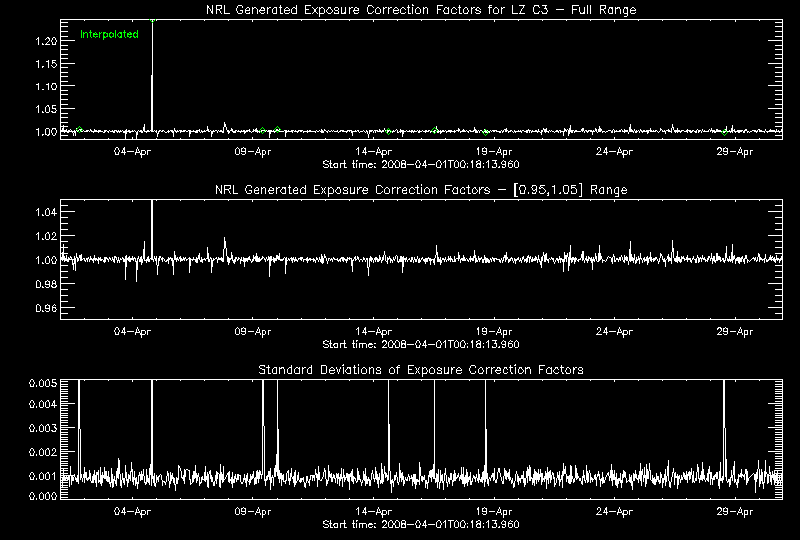
Task: Click the 29-Apr label under the middle plot
Action: [735, 332]
